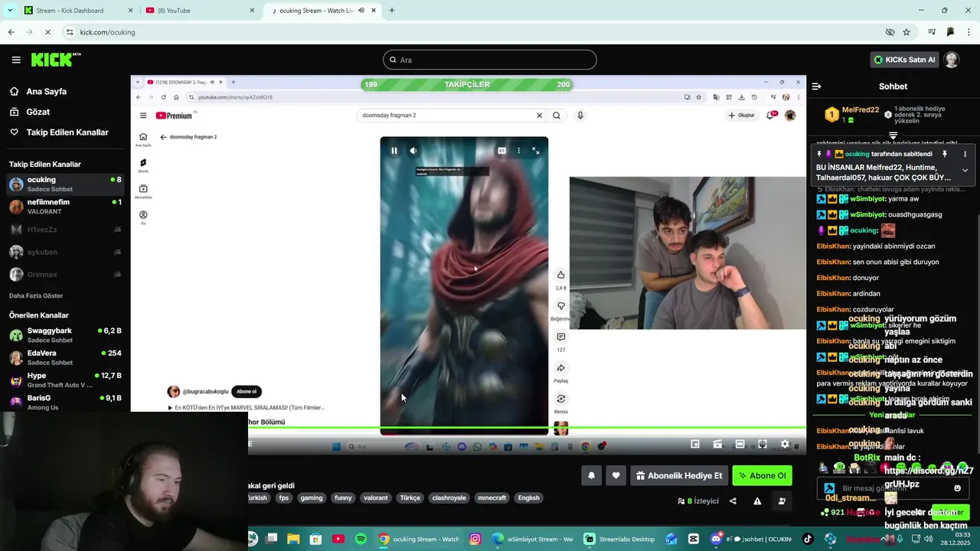Open the stream player settings gear
This screenshot has width=980, height=551.
785,444
